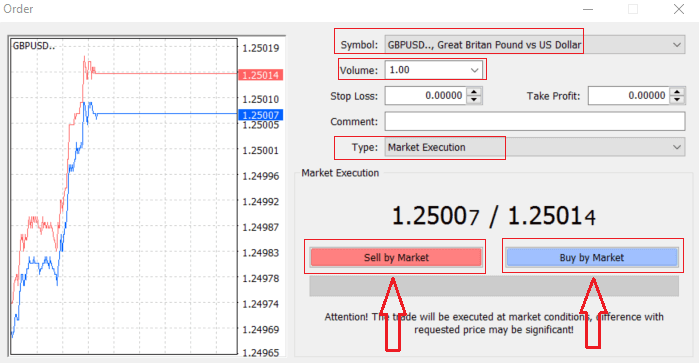Click the 1.24992 price axis label
This screenshot has width=699, height=363.
261,202
